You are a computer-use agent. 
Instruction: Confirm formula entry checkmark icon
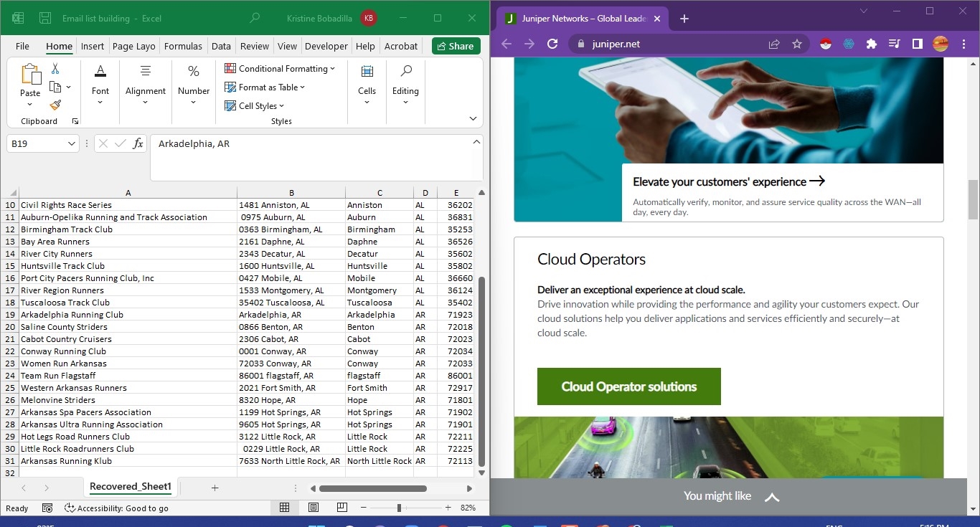point(121,143)
